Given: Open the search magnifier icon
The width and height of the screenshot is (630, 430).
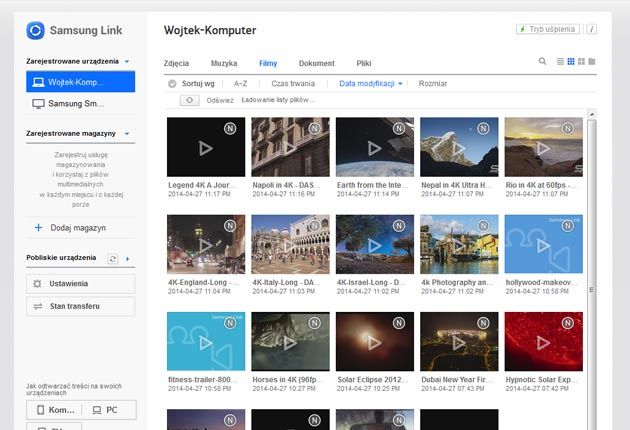Looking at the screenshot, I should 542,61.
